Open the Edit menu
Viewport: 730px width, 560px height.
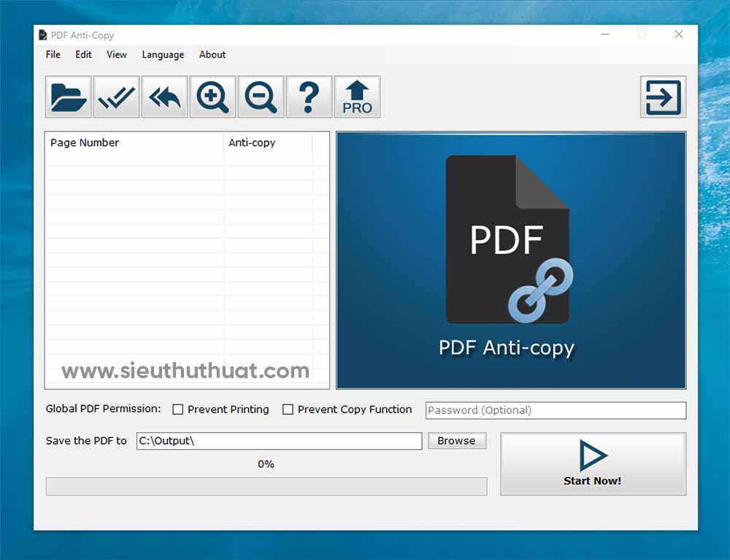[83, 55]
